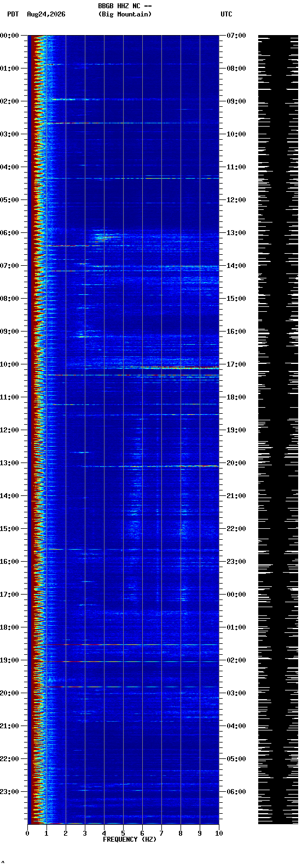Click the 17:00 UTC time label
302x868 pixels.
tap(236, 364)
